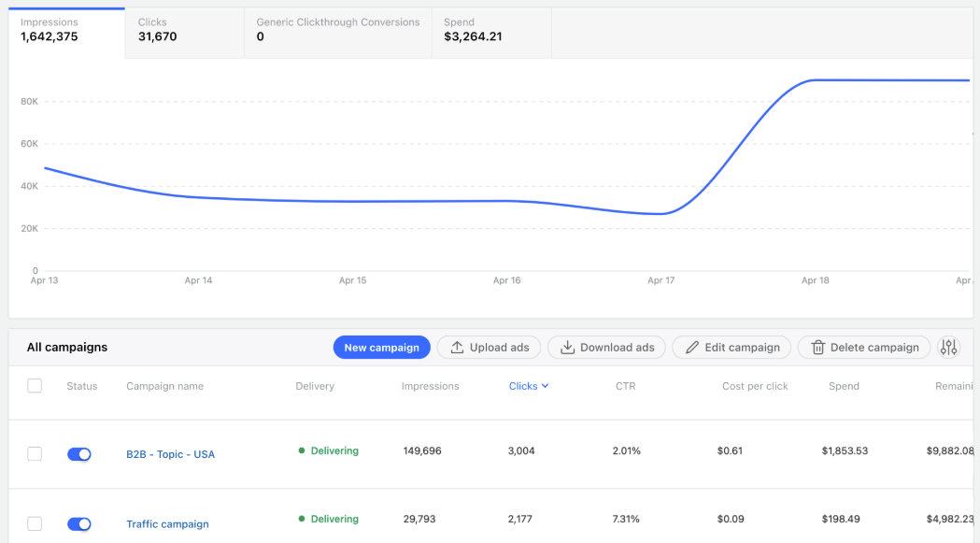
Task: Check the select-all campaigns checkbox
Action: point(35,386)
